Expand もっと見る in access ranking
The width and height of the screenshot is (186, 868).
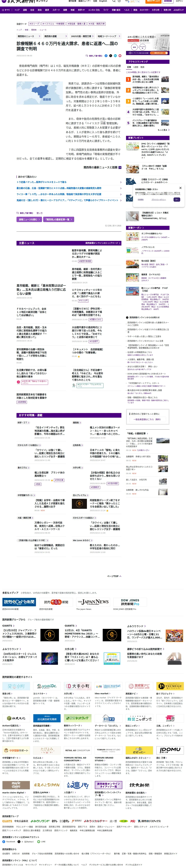click(163, 130)
